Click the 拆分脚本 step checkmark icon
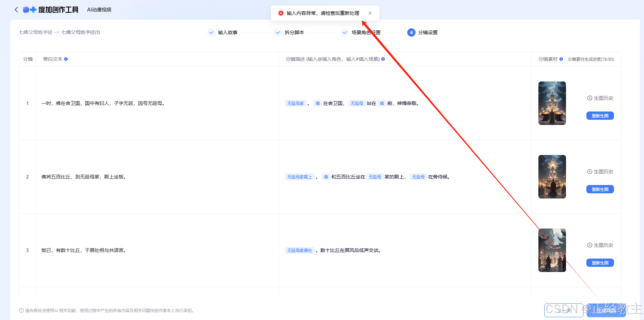The image size is (644, 320). 278,32
